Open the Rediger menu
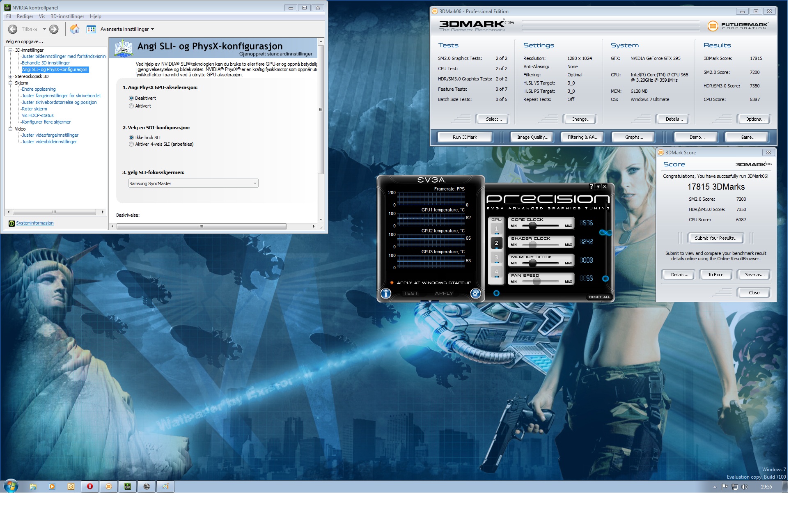This screenshot has width=798, height=532. point(25,16)
